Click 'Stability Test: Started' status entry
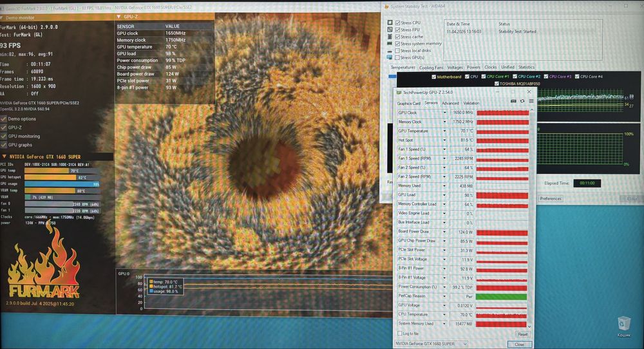644x349 pixels. 517,31
